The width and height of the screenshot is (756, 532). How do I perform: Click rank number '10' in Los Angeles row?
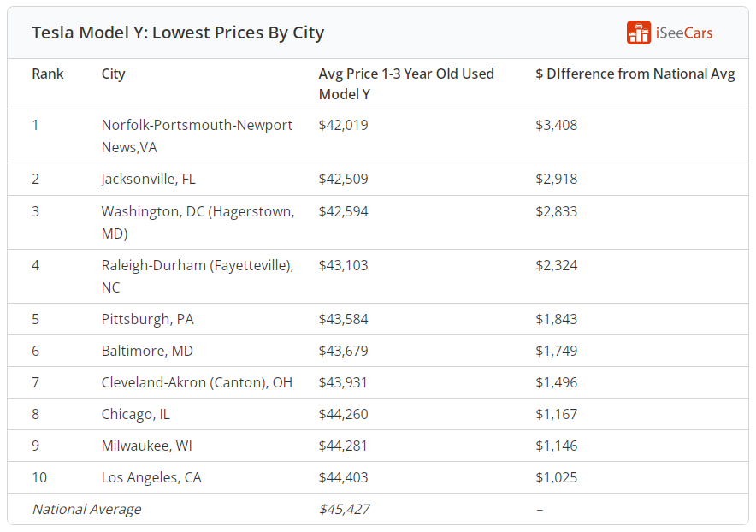pos(39,478)
